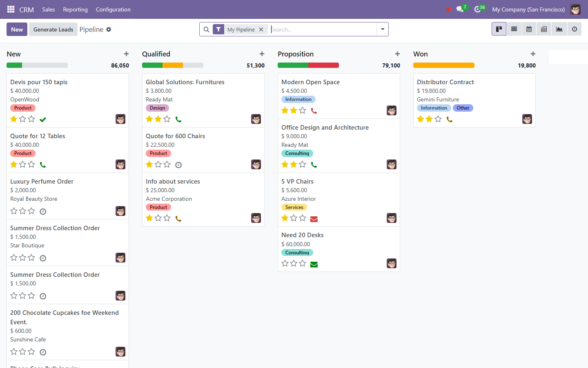
Task: Set second star on Quote for 600 Chairs
Action: coord(158,164)
